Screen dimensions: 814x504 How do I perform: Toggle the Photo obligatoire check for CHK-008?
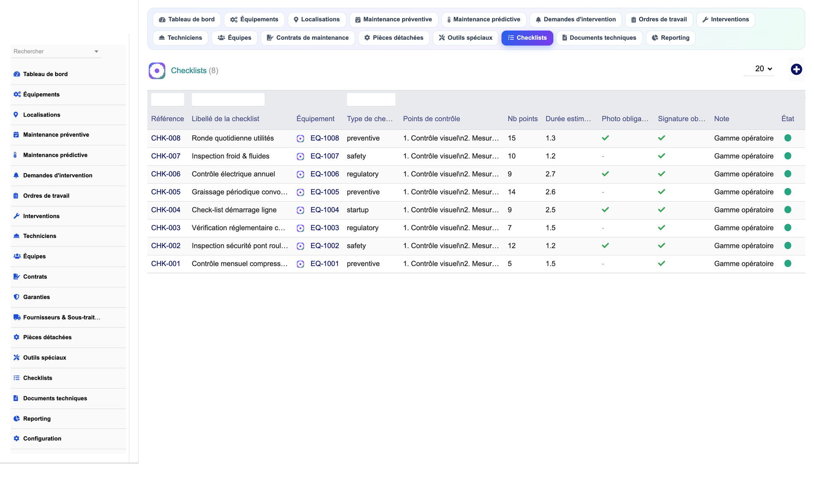coord(605,138)
